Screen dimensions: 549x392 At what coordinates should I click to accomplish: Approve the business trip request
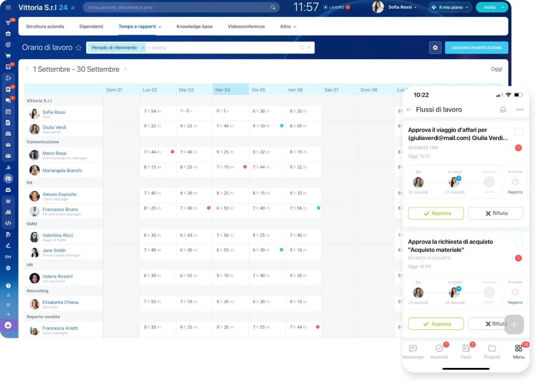pyautogui.click(x=436, y=213)
